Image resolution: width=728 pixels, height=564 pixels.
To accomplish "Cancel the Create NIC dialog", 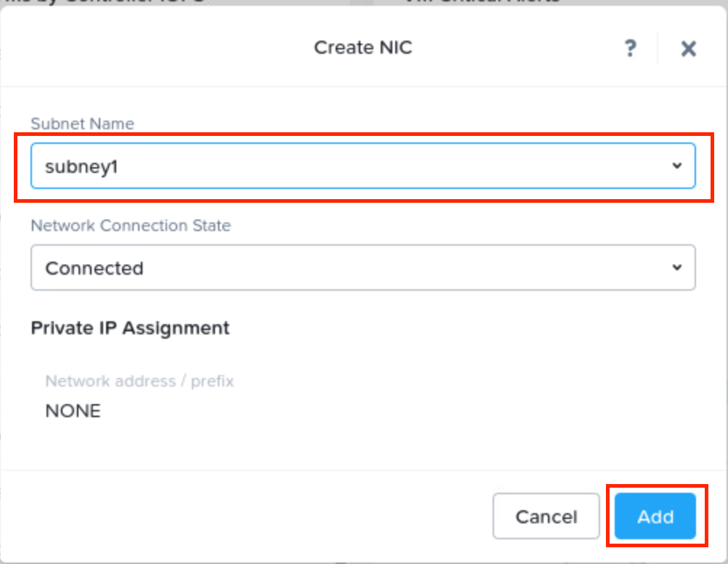I will tap(546, 516).
